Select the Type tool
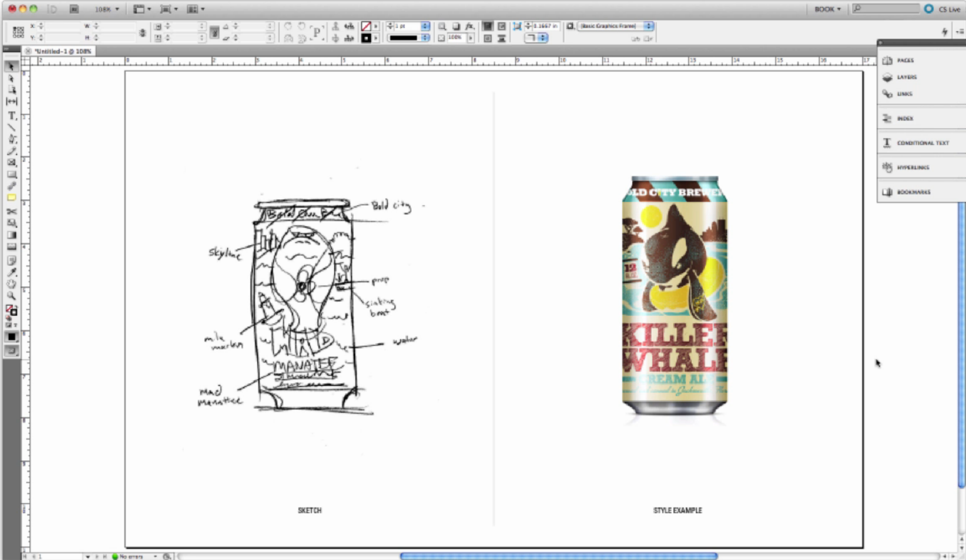Image resolution: width=966 pixels, height=560 pixels. 11,115
